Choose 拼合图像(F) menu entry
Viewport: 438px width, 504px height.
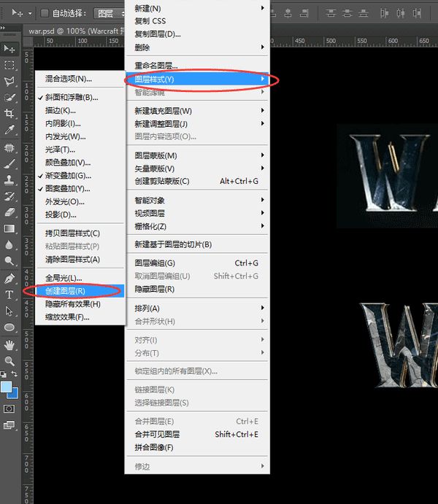point(197,447)
